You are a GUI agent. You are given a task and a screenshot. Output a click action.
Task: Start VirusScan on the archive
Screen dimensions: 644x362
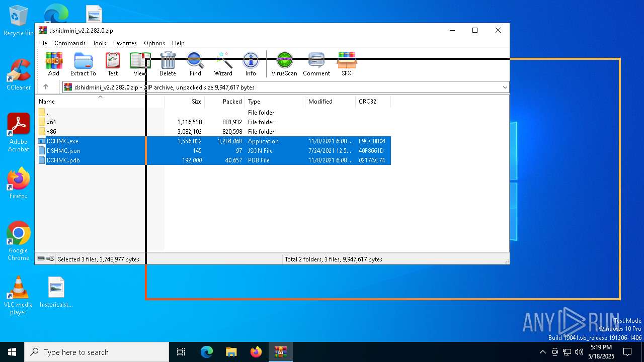284,64
